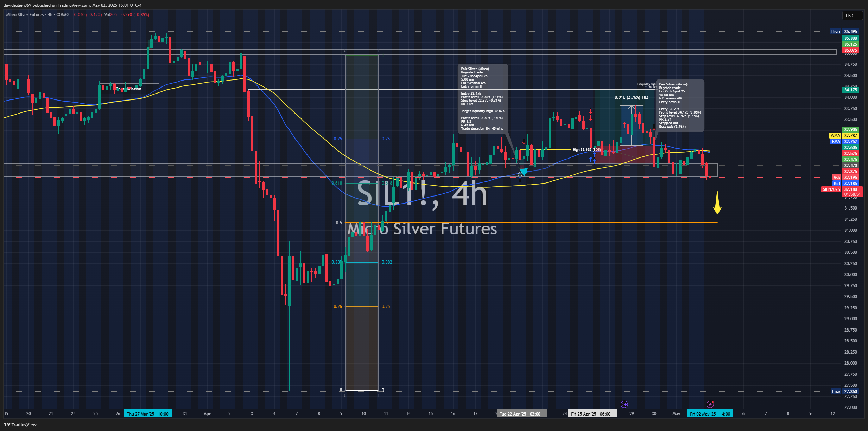Click the green 34.175 price tag

tap(850, 90)
